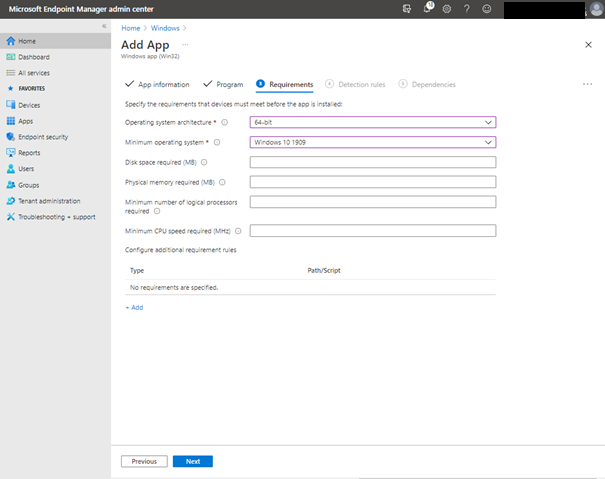The width and height of the screenshot is (605, 479).
Task: Click the Next button
Action: pos(193,461)
